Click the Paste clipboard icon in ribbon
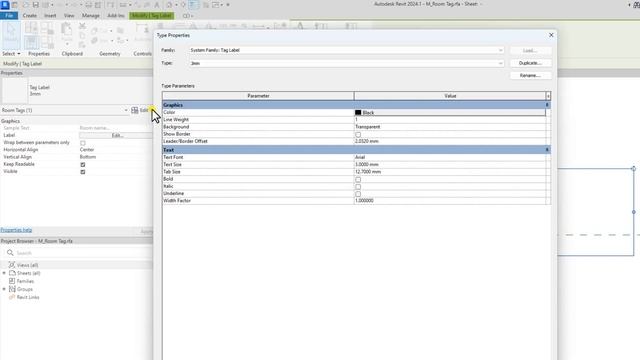Image resolution: width=640 pixels, height=360 pixels. click(x=66, y=29)
